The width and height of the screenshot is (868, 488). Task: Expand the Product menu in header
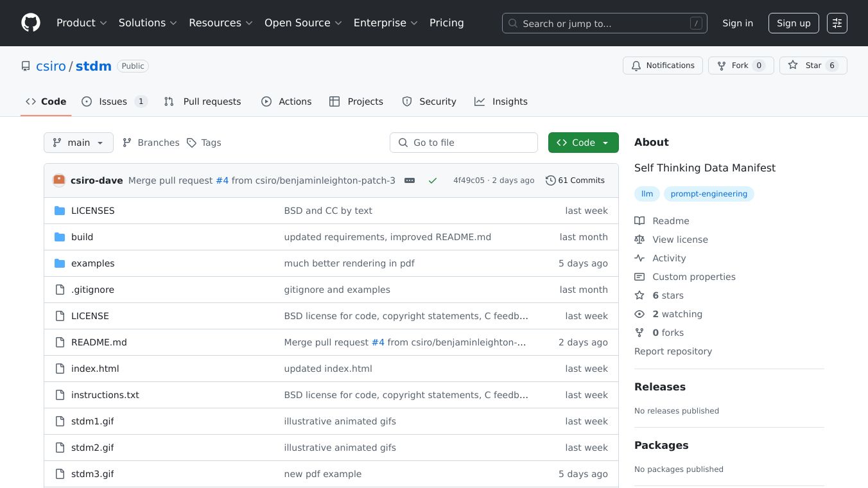pos(82,23)
